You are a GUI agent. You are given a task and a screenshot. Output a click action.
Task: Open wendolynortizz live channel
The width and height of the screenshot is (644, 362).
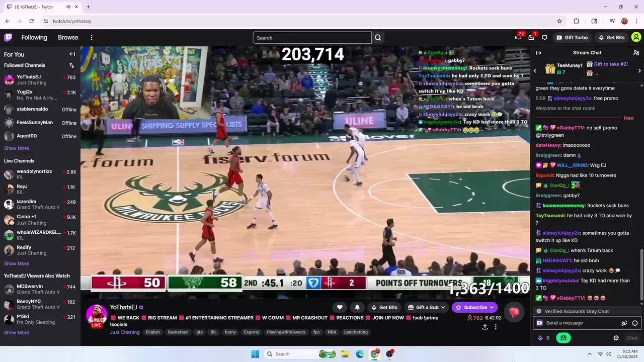40,174
